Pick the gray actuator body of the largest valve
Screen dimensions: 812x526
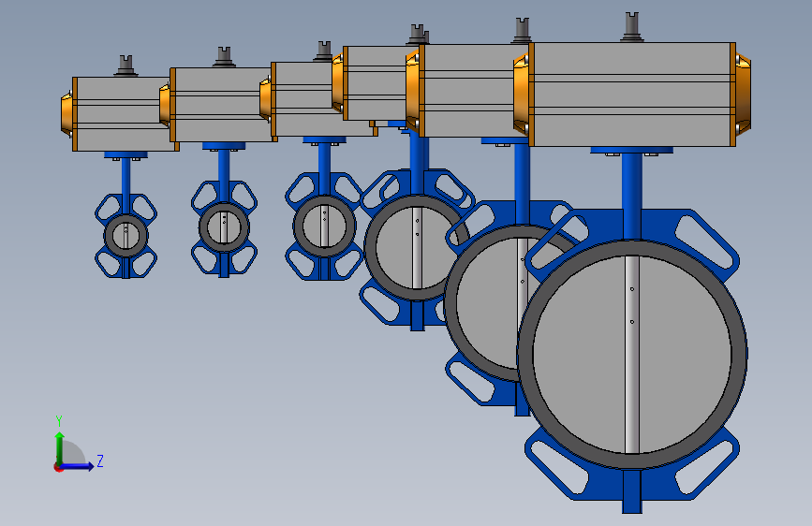[x=632, y=95]
